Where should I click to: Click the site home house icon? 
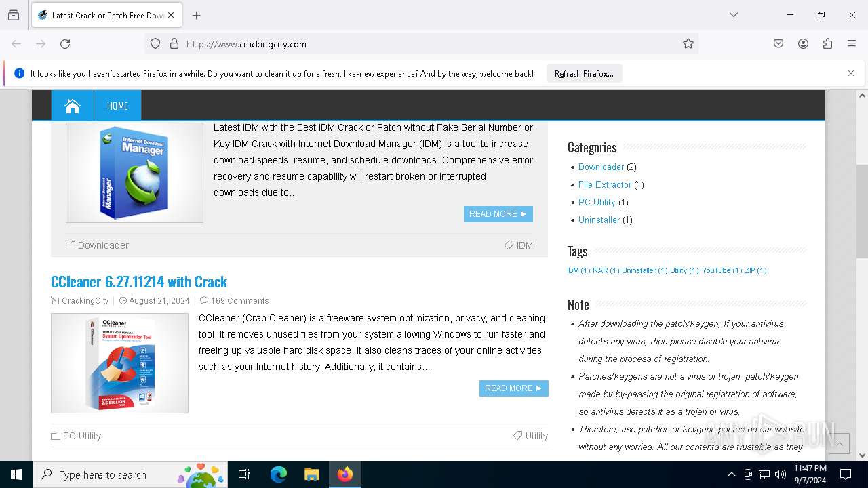tap(73, 106)
